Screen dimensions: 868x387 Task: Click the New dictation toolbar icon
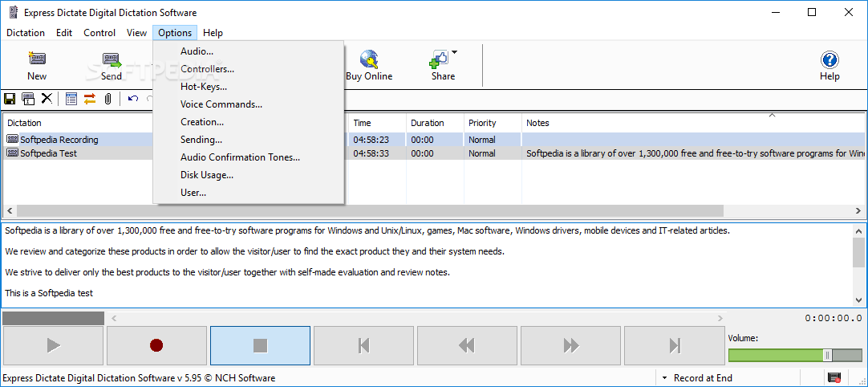click(x=37, y=59)
